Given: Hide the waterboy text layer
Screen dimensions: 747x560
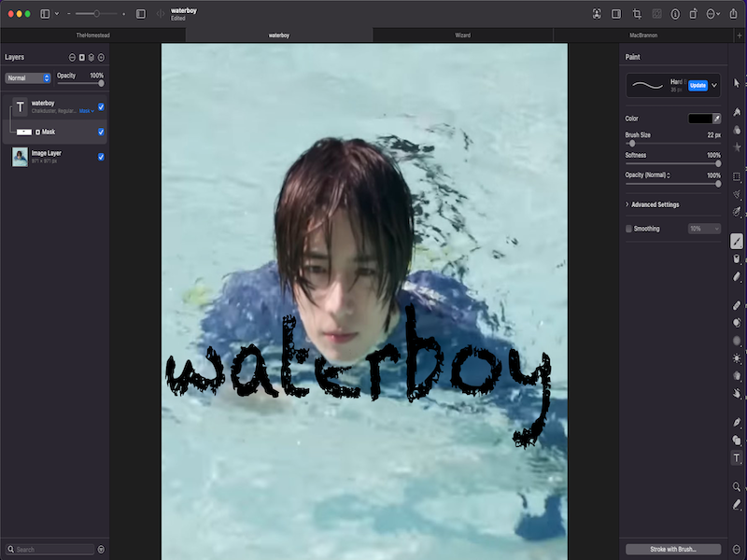Looking at the screenshot, I should tap(101, 106).
